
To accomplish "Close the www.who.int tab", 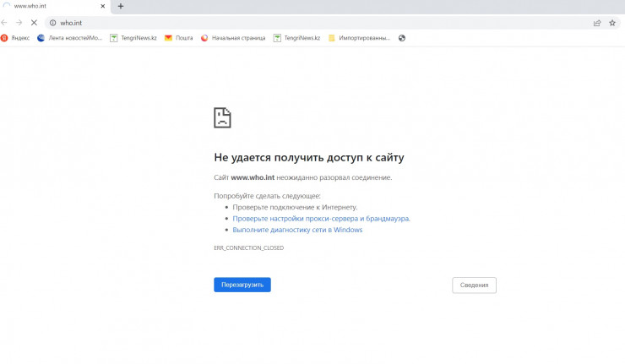I will point(104,6).
